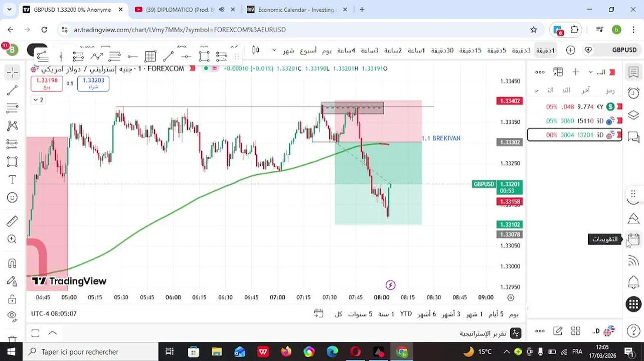Viewport: 644px width, 361px height.
Task: Open the products grid round button
Action: coord(633,304)
